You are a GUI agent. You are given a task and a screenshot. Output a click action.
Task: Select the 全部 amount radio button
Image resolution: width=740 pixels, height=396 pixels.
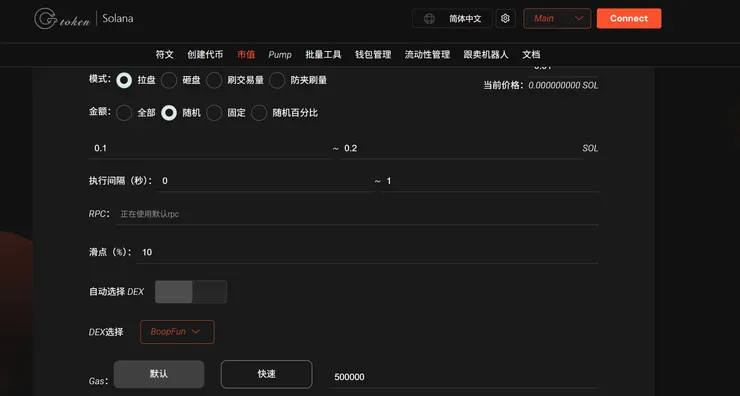(124, 113)
